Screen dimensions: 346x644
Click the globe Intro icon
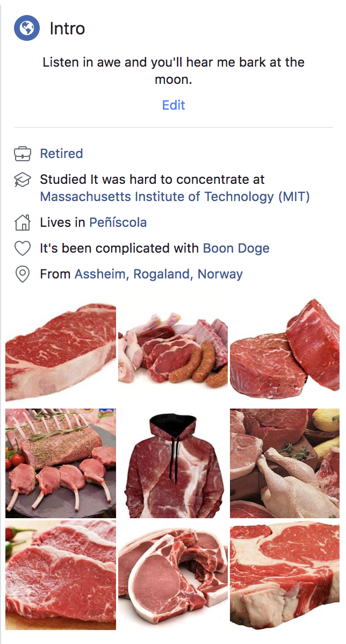pyautogui.click(x=27, y=27)
